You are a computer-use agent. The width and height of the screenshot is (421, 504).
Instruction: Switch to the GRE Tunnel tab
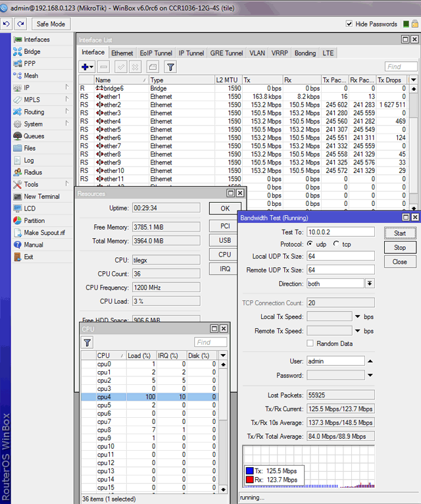click(x=226, y=53)
